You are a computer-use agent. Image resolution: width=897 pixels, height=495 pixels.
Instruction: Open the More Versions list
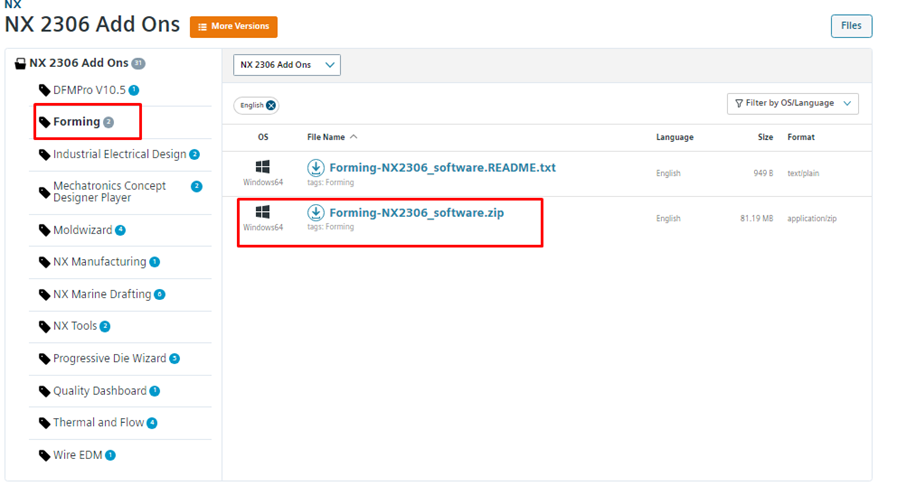[x=233, y=27]
